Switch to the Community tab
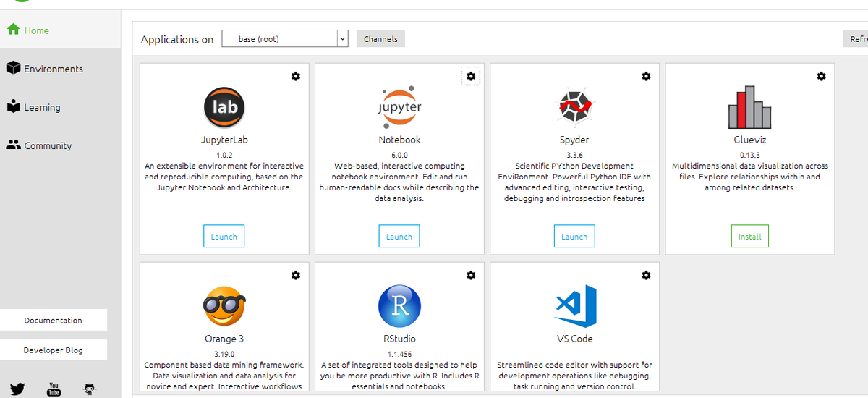This screenshot has width=868, height=398. tap(60, 145)
